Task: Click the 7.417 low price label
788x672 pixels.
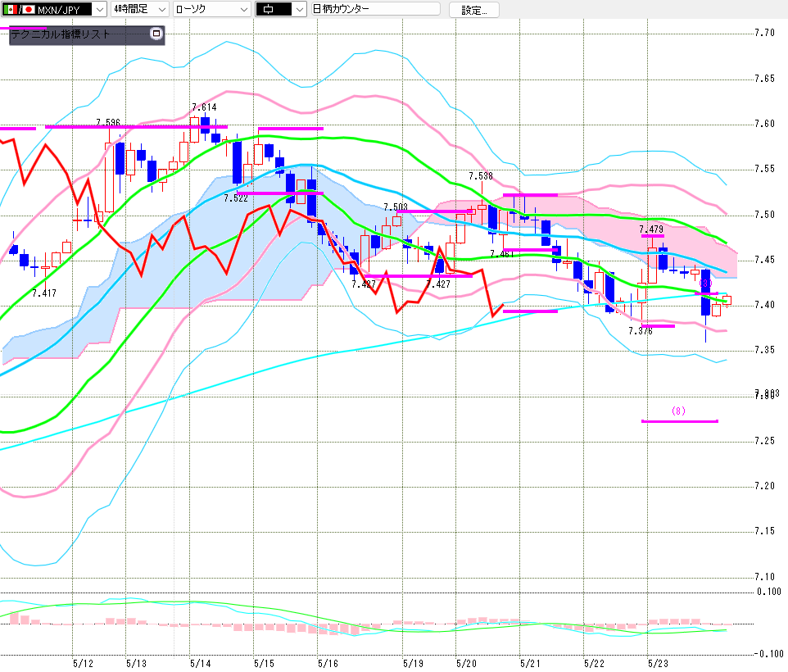Action: coord(44,293)
